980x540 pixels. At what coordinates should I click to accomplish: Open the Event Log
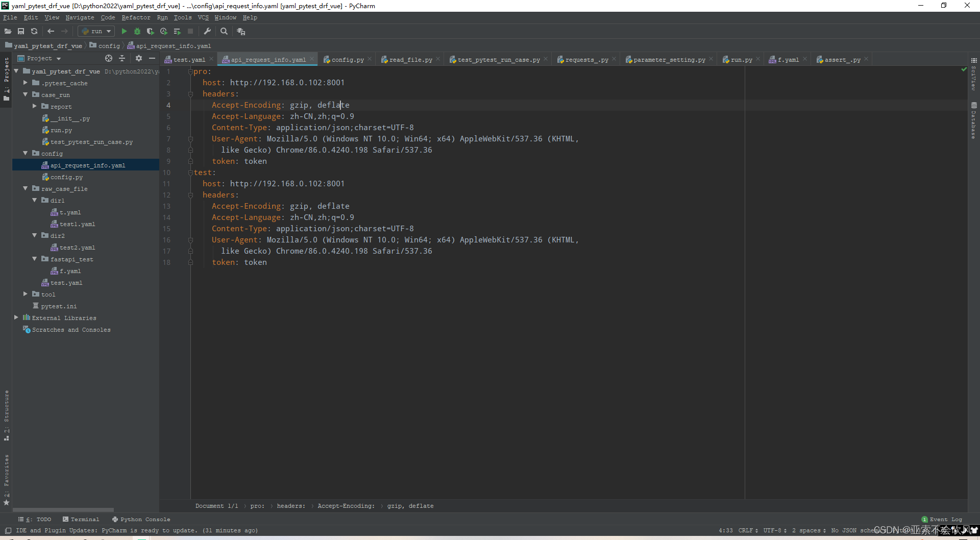pos(942,519)
